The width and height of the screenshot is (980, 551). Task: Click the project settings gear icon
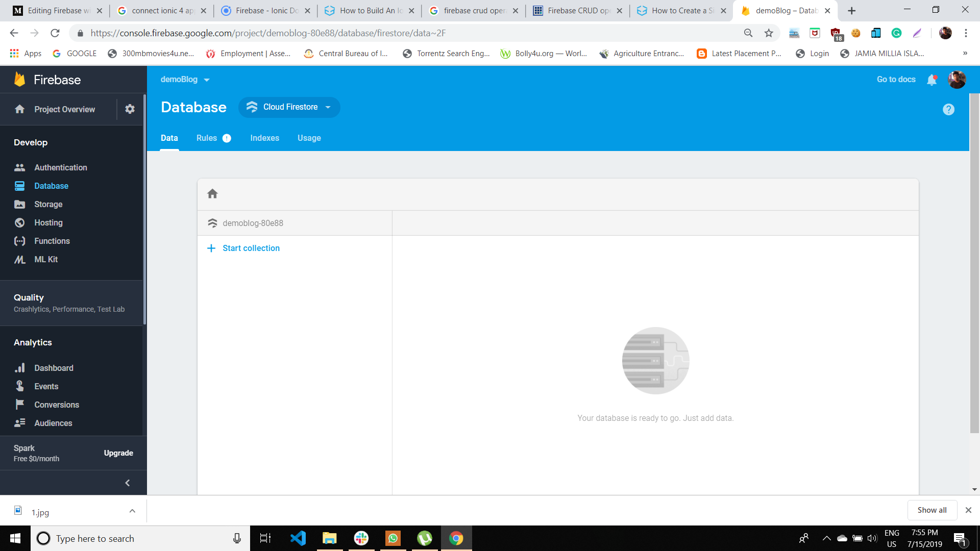click(x=130, y=109)
